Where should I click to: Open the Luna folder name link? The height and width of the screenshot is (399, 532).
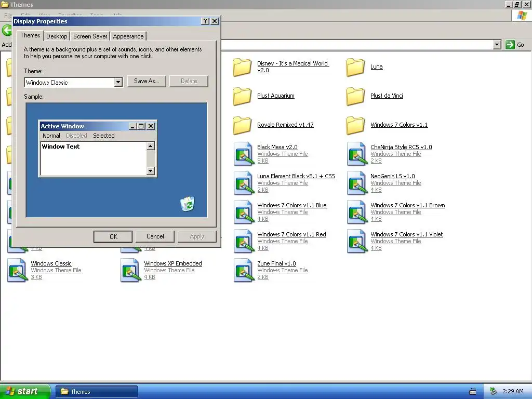[377, 66]
